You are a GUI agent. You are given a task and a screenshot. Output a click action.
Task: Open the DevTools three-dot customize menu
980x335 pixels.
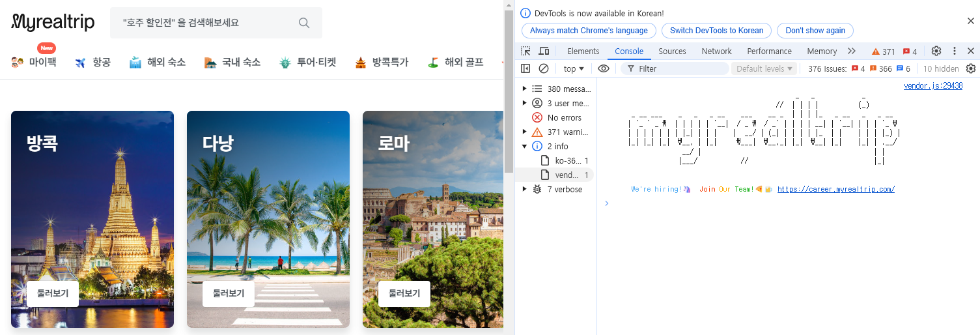tap(955, 51)
